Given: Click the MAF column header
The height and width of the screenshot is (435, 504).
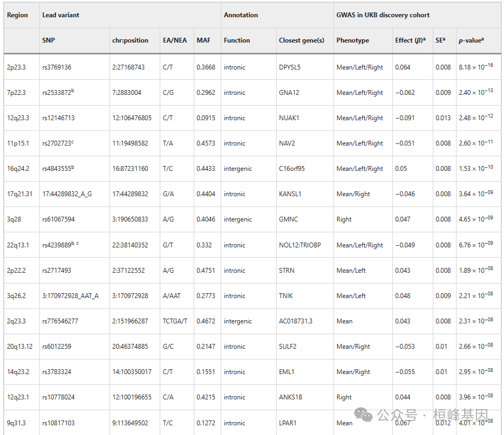Looking at the screenshot, I should click(x=203, y=40).
